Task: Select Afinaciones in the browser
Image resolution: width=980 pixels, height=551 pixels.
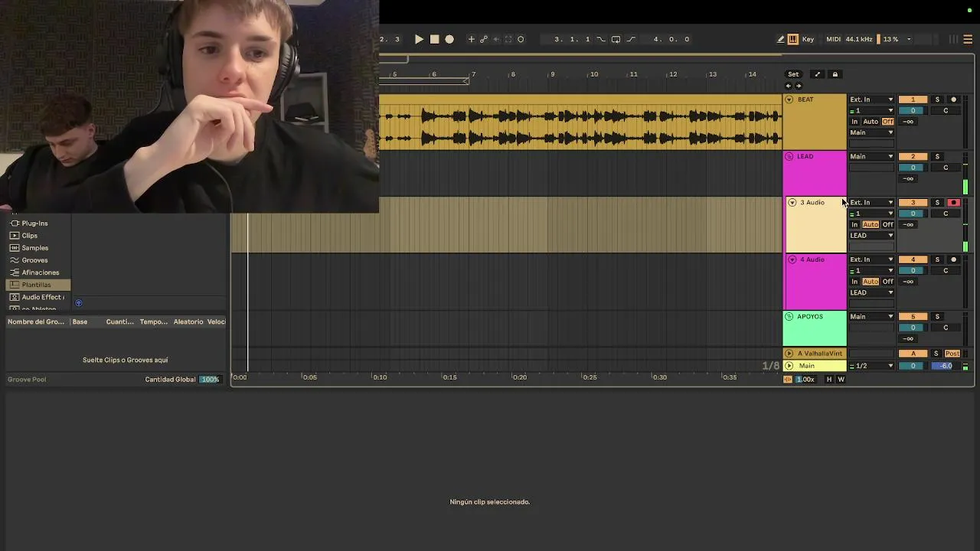Action: pyautogui.click(x=40, y=272)
